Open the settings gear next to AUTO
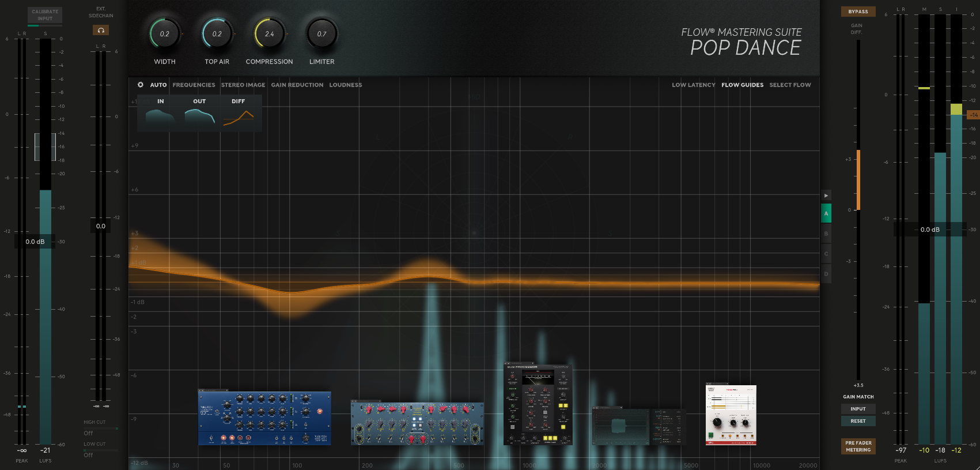 click(140, 85)
